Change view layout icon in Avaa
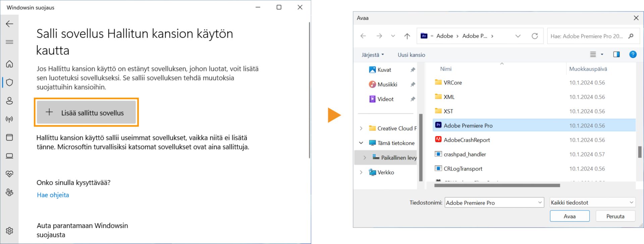Image resolution: width=644 pixels, height=244 pixels. (x=593, y=54)
